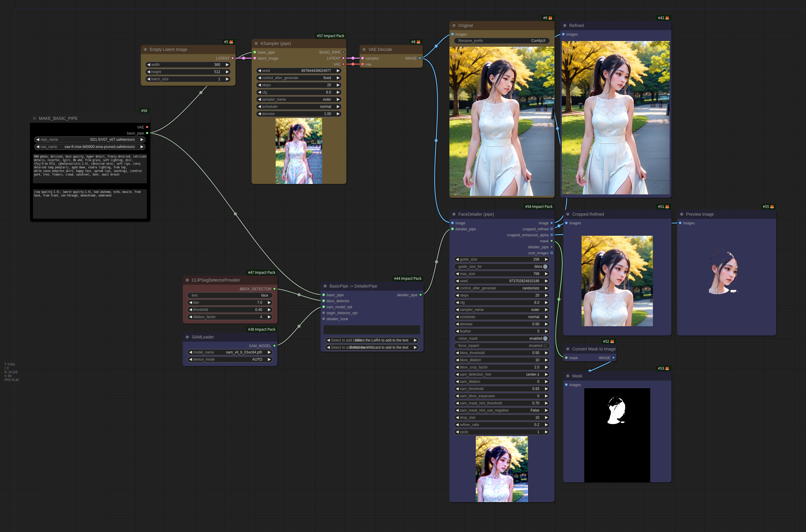Click the cropped_refined output grid icon on FaceDetailer

(552, 229)
